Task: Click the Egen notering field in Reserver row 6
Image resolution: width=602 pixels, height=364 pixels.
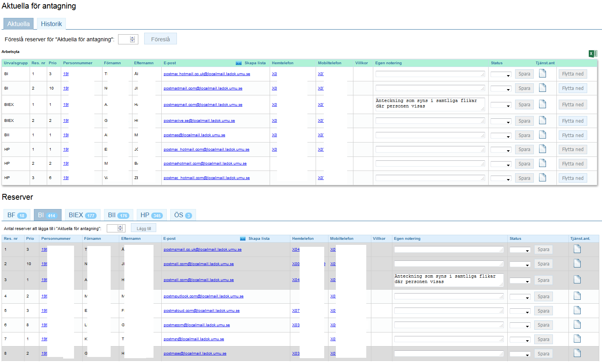Action: point(449,325)
